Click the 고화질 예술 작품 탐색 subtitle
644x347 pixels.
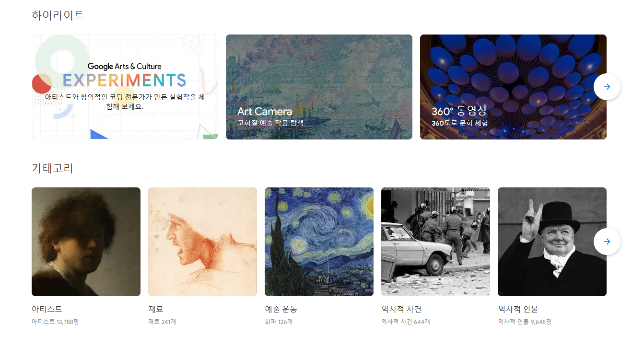270,123
